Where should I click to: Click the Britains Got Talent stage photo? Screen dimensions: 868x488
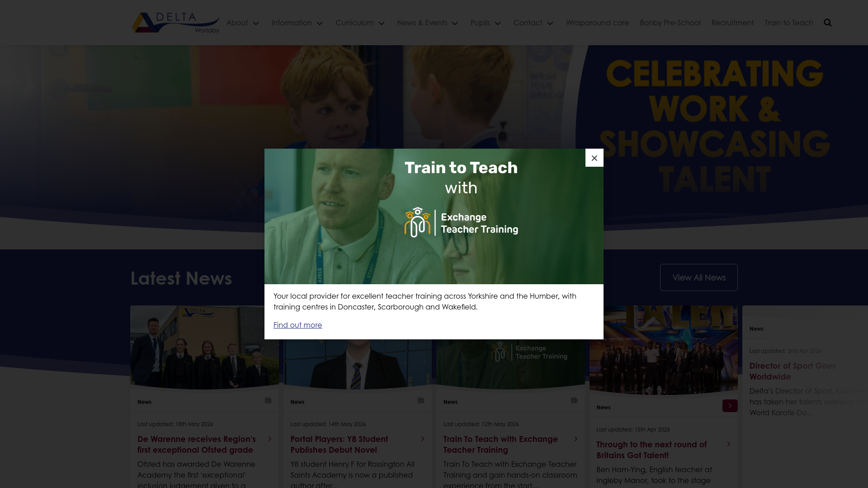(664, 350)
